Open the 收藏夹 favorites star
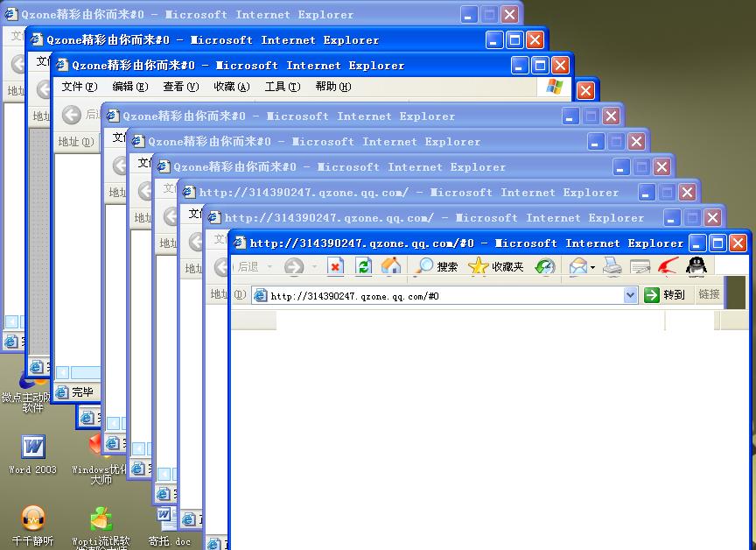 tap(495, 266)
